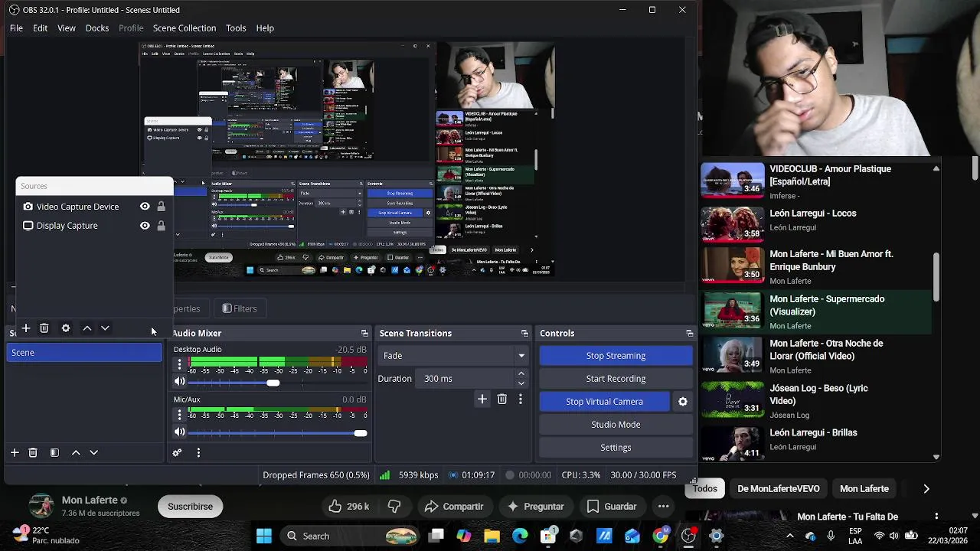The height and width of the screenshot is (551, 980).
Task: Open Scene Collection menu
Action: 185,28
